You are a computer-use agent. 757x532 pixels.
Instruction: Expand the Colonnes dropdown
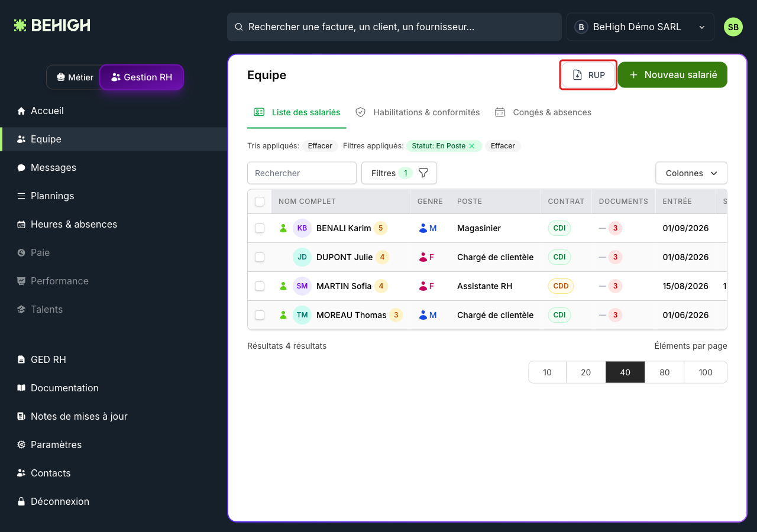(691, 173)
